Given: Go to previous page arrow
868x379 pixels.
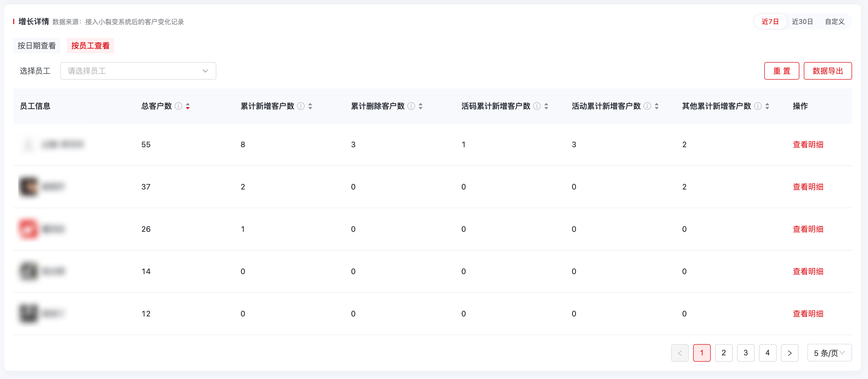Looking at the screenshot, I should tap(680, 353).
